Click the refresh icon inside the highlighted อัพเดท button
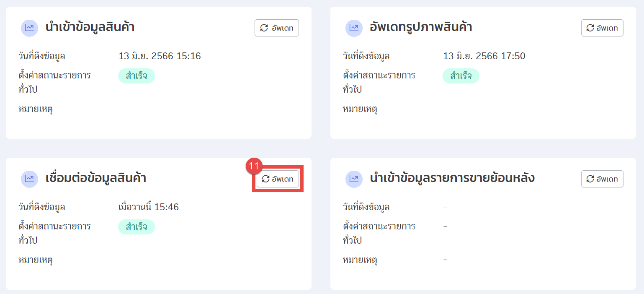The height and width of the screenshot is (294, 644). [265, 179]
